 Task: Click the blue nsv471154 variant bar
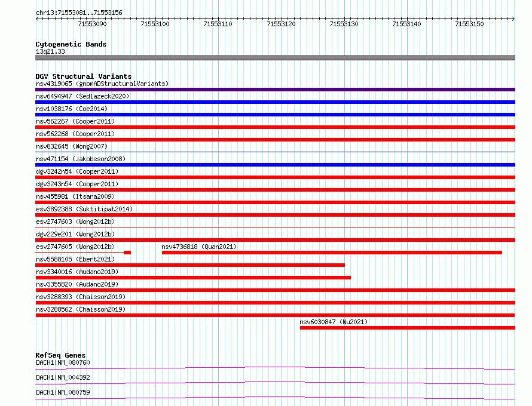point(275,165)
